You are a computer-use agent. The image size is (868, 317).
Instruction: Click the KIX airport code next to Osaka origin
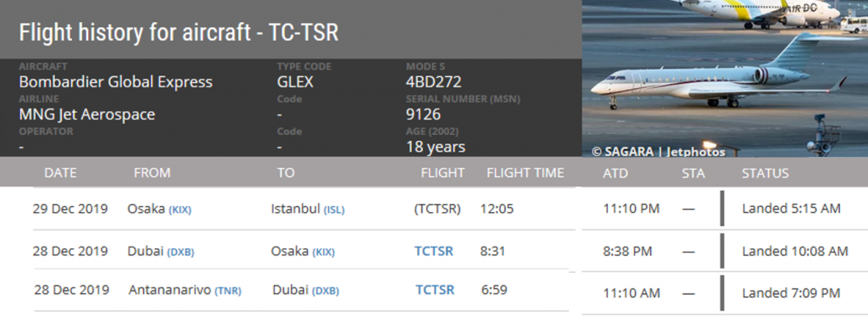[180, 210]
